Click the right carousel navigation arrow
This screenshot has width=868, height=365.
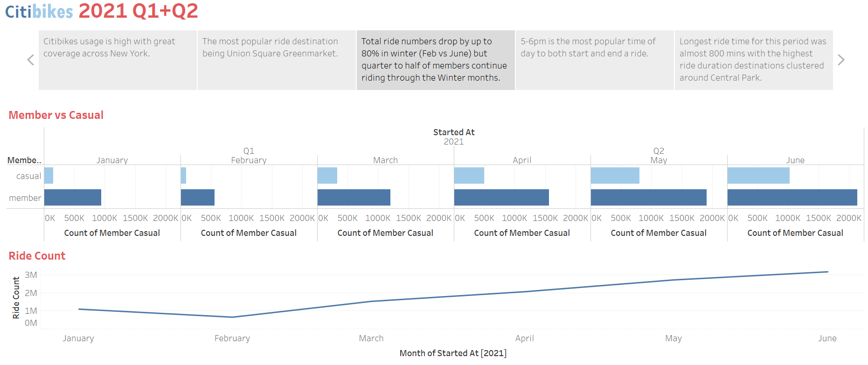(841, 60)
